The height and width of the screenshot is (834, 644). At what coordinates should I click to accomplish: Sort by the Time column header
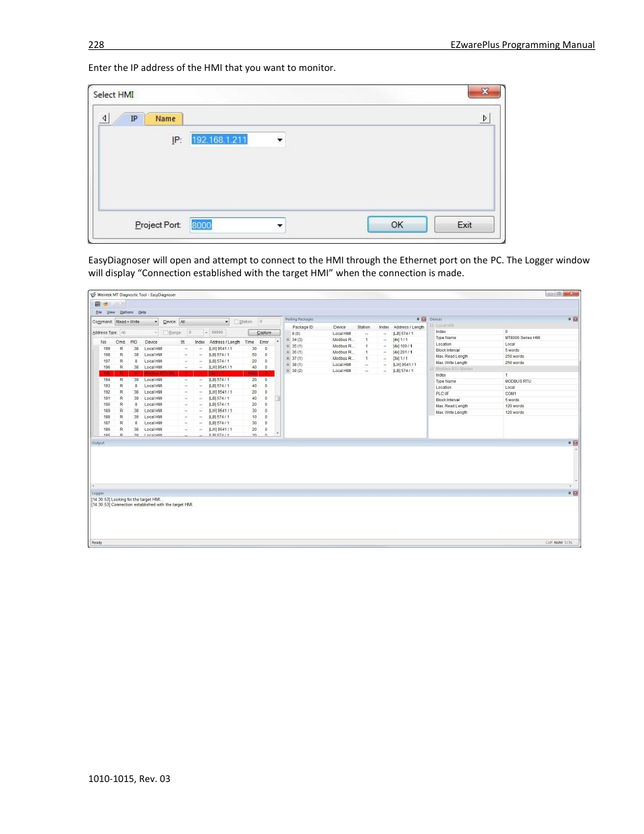pos(250,342)
